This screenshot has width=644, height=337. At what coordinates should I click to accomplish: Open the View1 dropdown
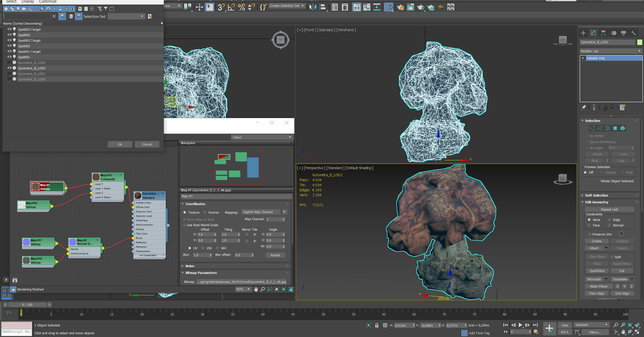[262, 137]
